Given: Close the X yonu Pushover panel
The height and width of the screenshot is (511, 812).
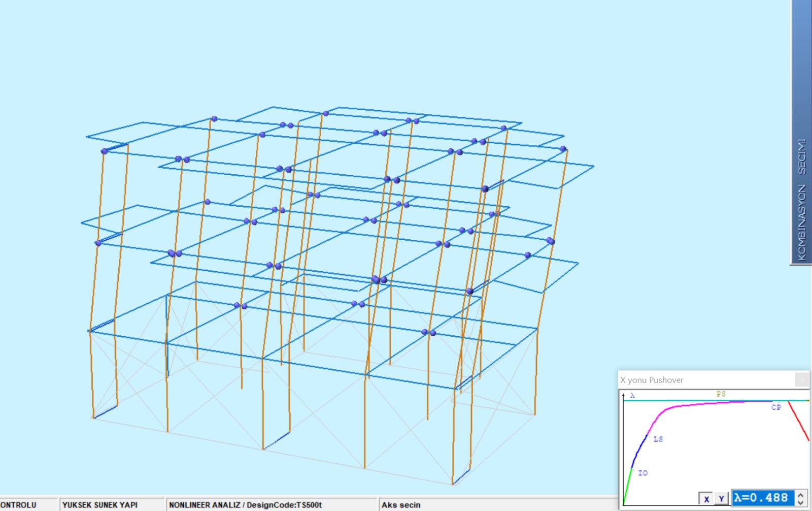Looking at the screenshot, I should click(x=801, y=379).
